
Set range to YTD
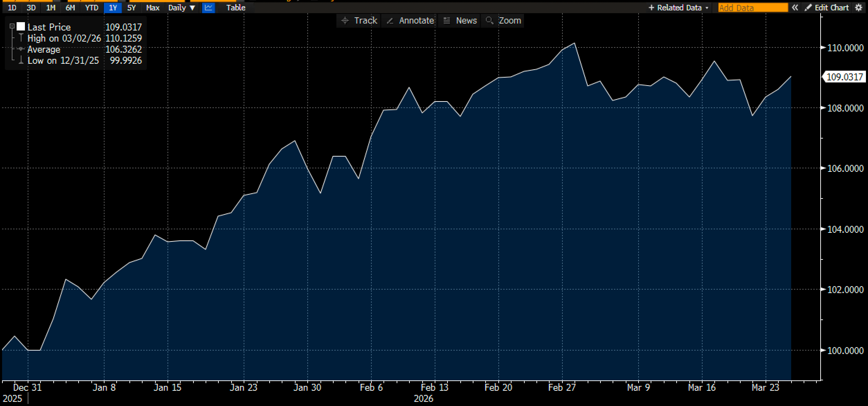click(92, 8)
